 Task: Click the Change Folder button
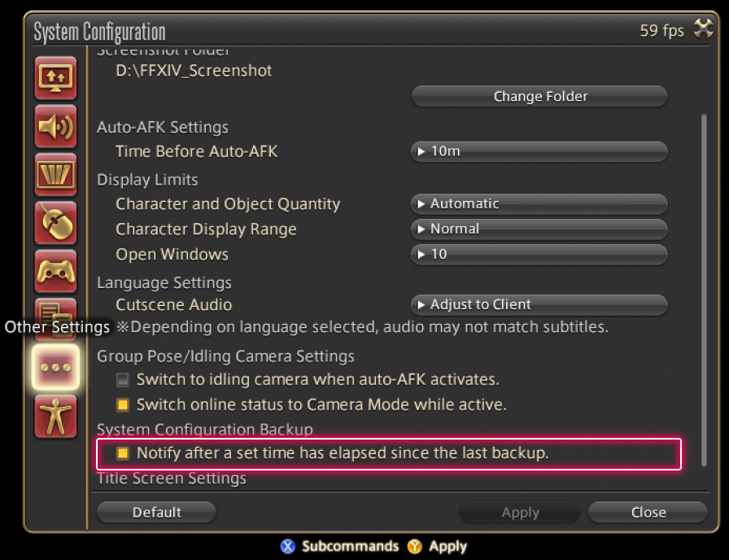click(x=539, y=96)
